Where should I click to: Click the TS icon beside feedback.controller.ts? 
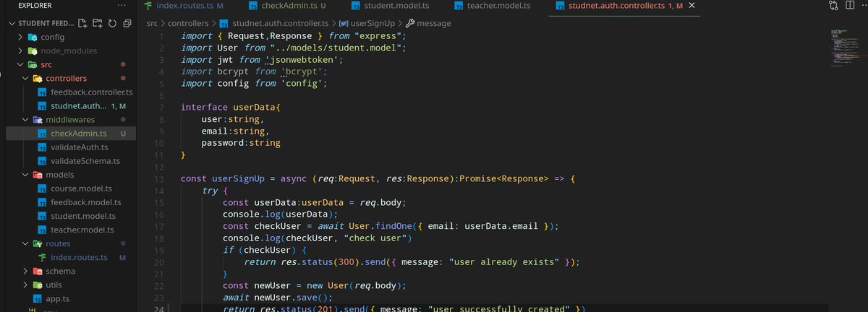[42, 92]
